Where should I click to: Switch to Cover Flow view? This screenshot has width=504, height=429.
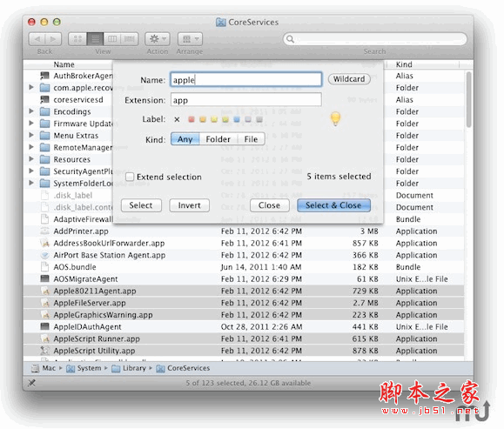[130, 39]
